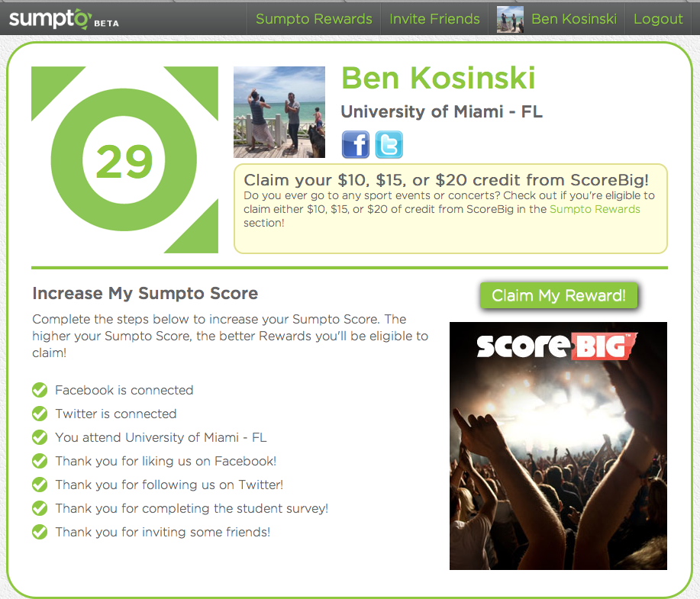The width and height of the screenshot is (700, 599).
Task: Open Ben Kosinski profile menu item
Action: (573, 19)
